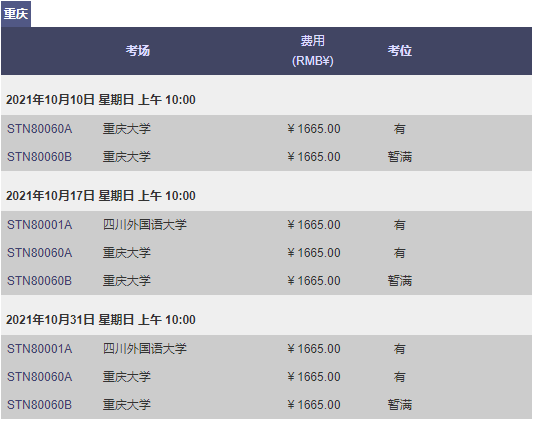Click ¥1665.00 fee for Oct 31 STN80001A
Viewport: 535px width, 423px height.
point(314,349)
